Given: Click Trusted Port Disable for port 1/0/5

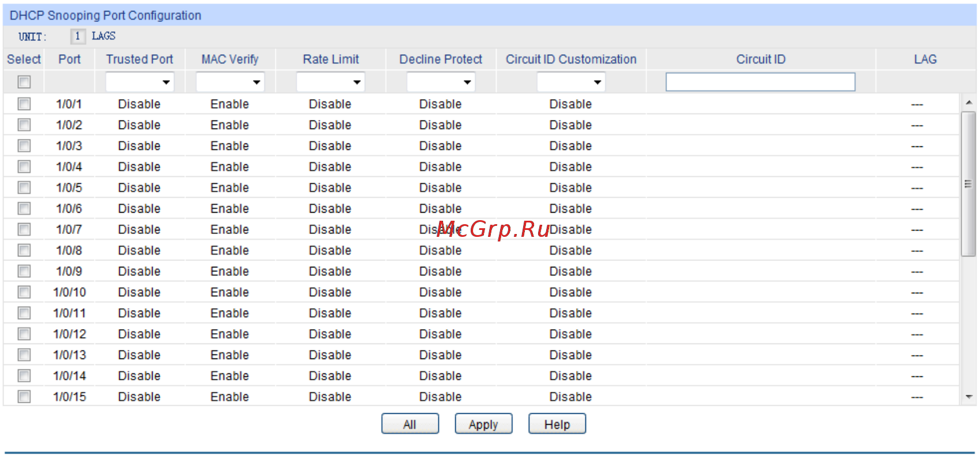Looking at the screenshot, I should [x=139, y=188].
